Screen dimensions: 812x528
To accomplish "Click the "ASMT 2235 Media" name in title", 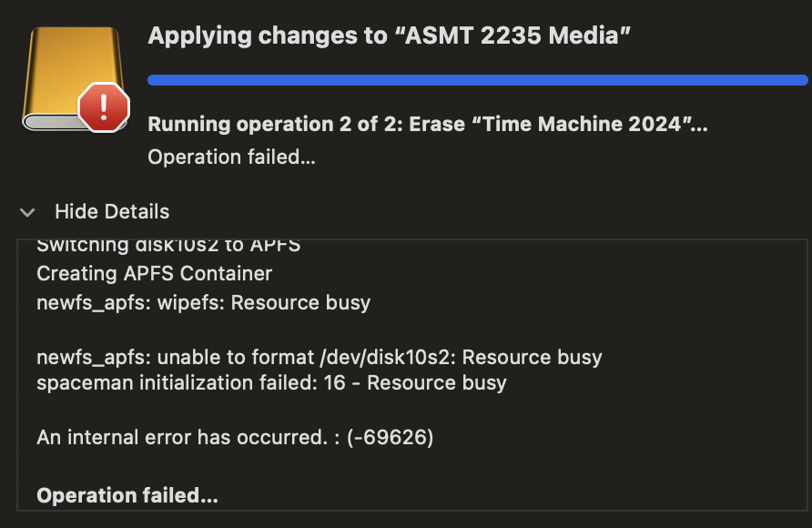I will 518,36.
